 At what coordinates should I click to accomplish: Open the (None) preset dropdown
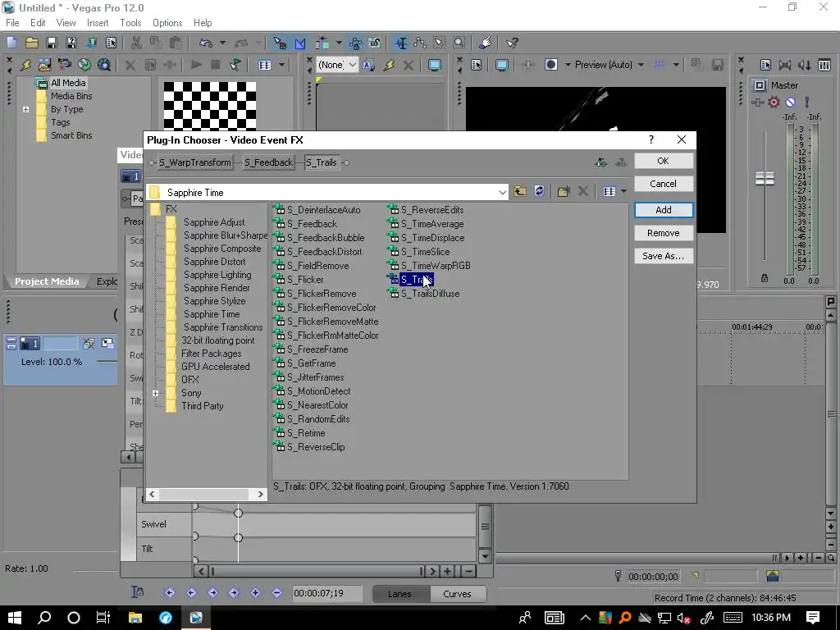pos(352,65)
